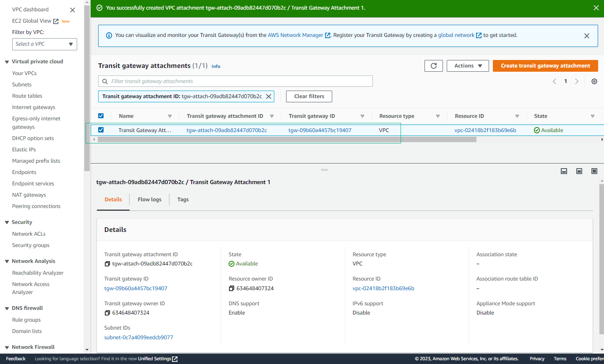The height and width of the screenshot is (364, 604).
Task: Expand details panel to full view
Action: 594,171
